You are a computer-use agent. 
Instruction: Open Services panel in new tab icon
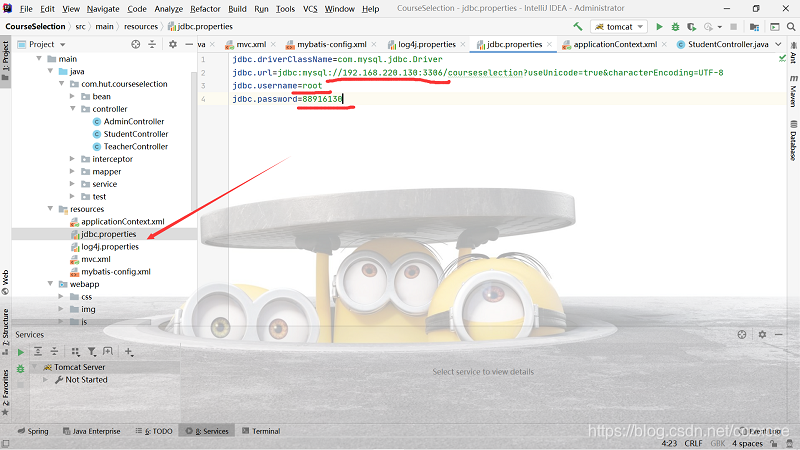coord(108,352)
